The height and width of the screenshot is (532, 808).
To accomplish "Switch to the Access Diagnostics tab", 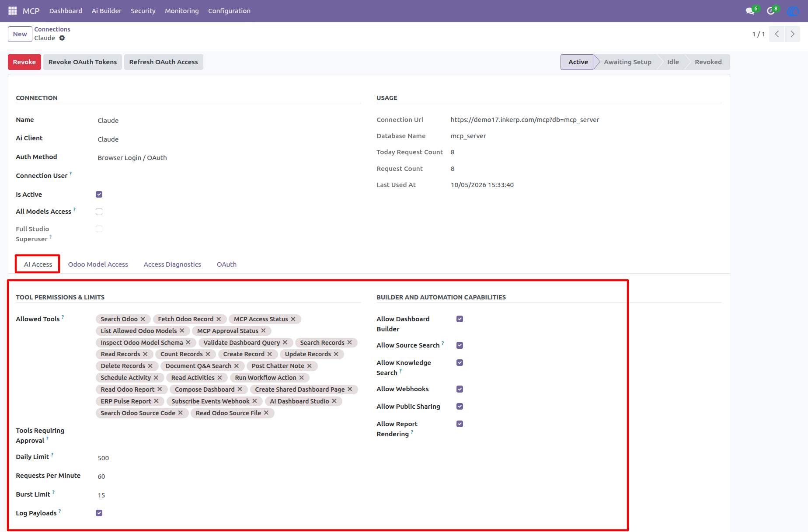I will 172,264.
